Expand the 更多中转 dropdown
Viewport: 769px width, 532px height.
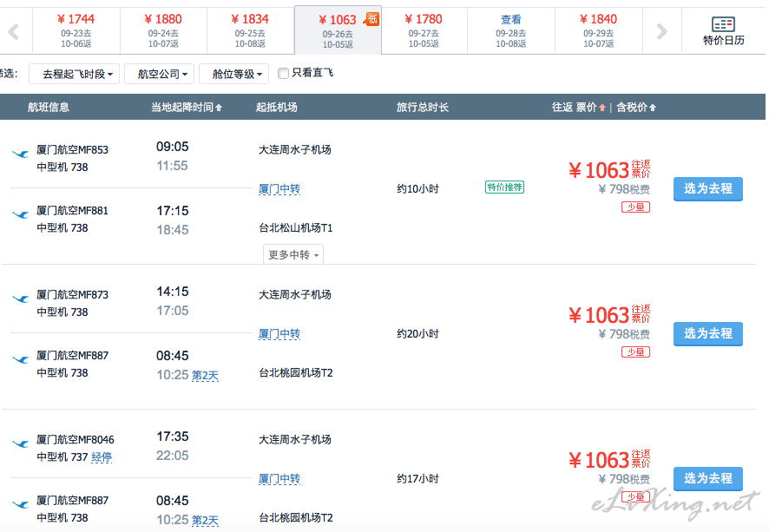[x=293, y=255]
